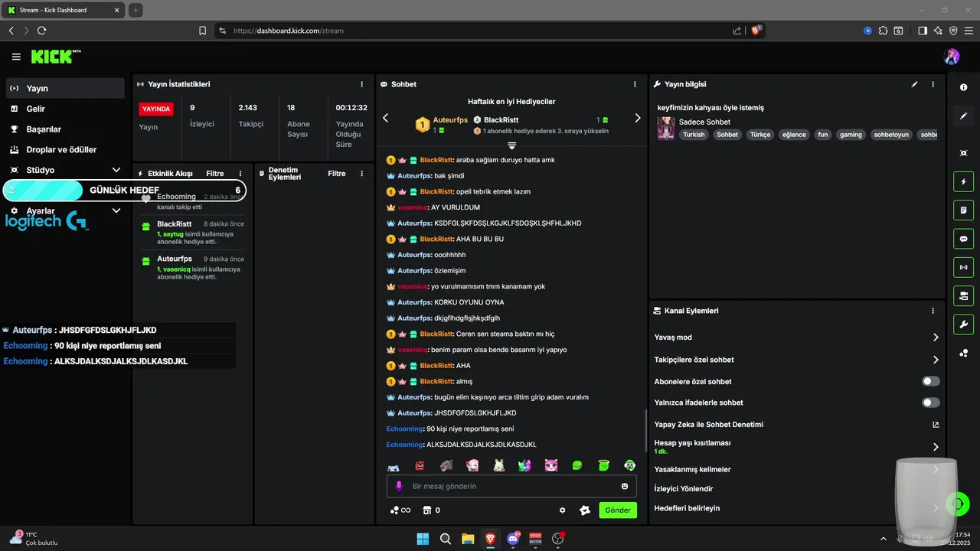The height and width of the screenshot is (551, 980).
Task: Click the Bir mesaj gönderin input field
Action: click(511, 486)
